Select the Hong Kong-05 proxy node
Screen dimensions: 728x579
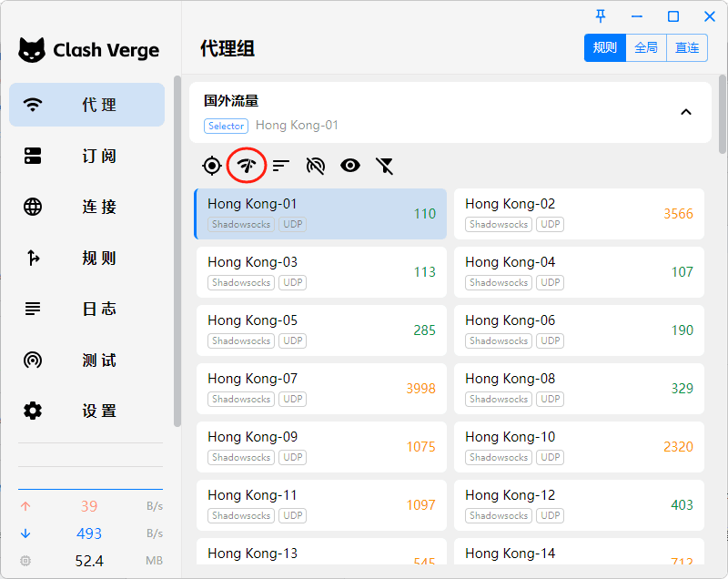coord(321,330)
